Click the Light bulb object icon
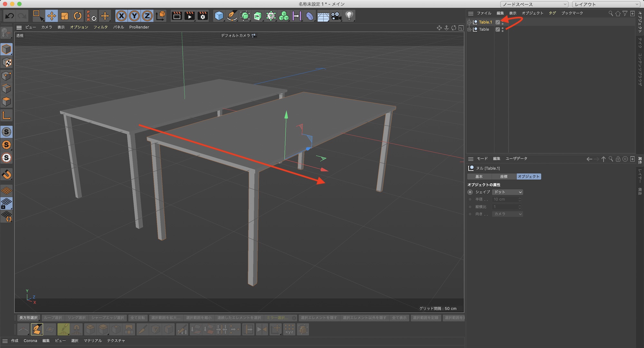Viewport: 644px width, 348px height. pos(349,16)
